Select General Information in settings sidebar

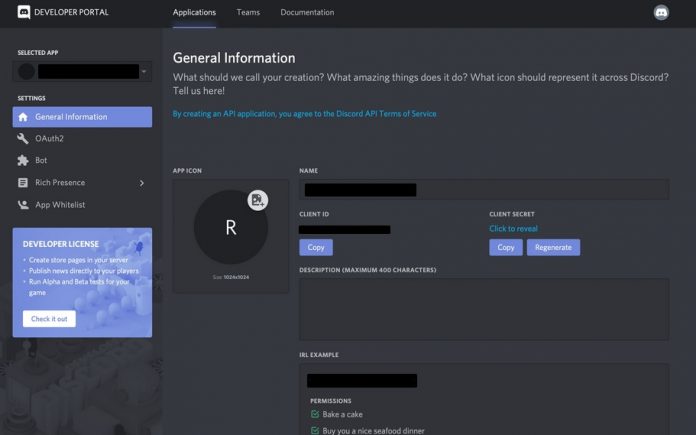click(82, 117)
